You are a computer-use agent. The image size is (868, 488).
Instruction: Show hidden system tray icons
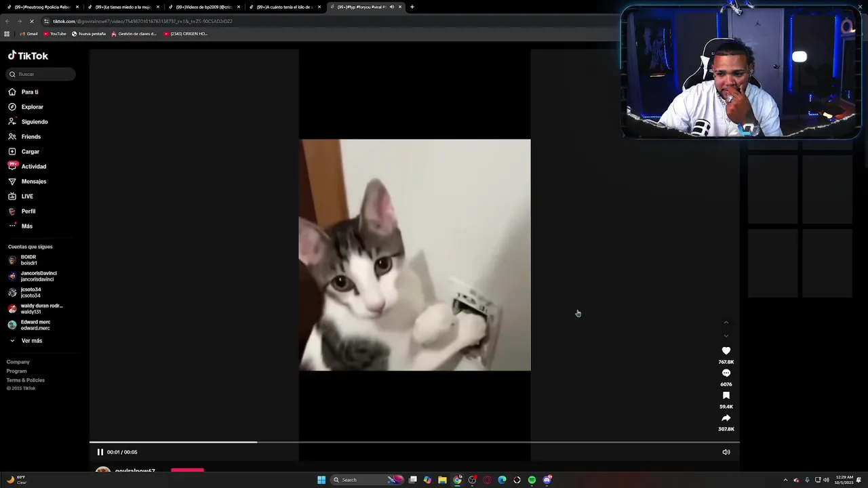785,480
